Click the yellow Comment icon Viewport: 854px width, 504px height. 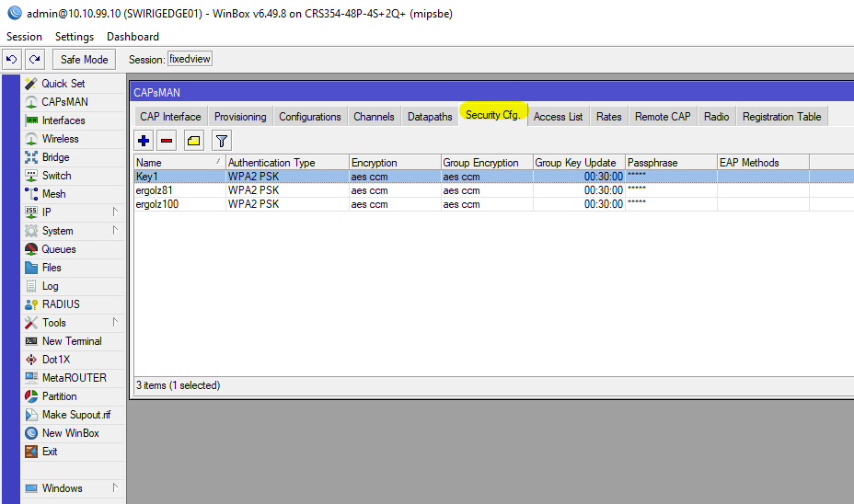[194, 141]
